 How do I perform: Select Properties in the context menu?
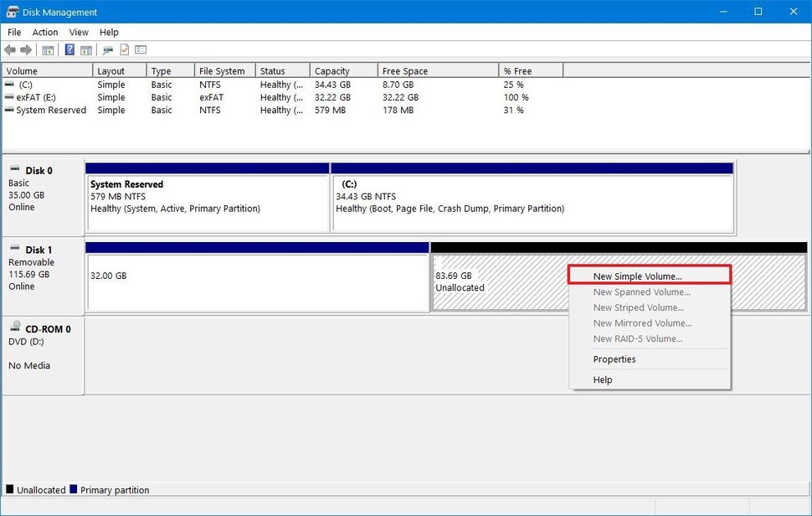pos(614,359)
